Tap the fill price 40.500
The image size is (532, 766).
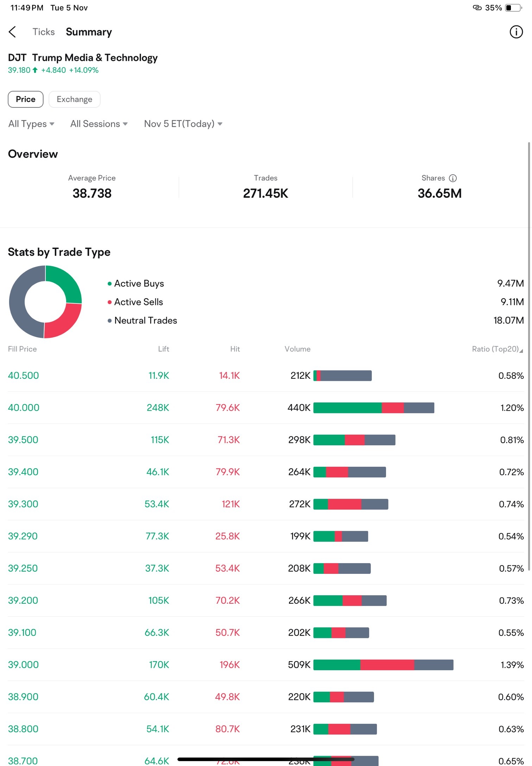[x=24, y=376]
